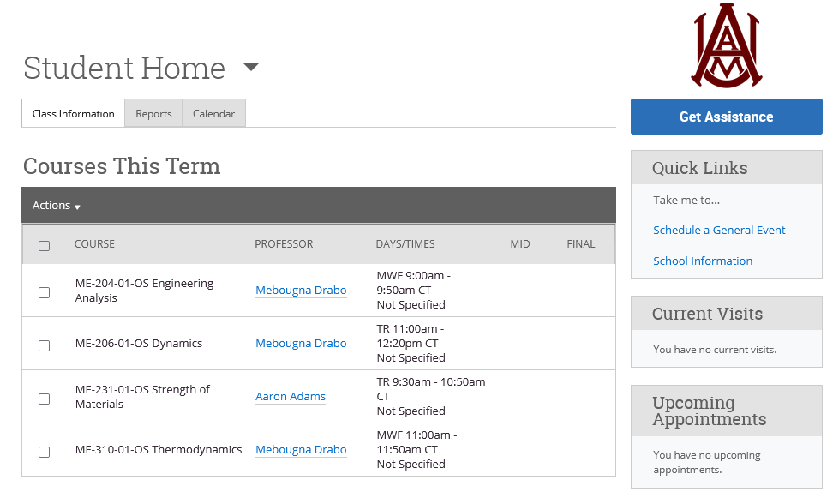Check the ME-204 Engineering Analysis checkbox
Image resolution: width=833 pixels, height=504 pixels.
(45, 292)
